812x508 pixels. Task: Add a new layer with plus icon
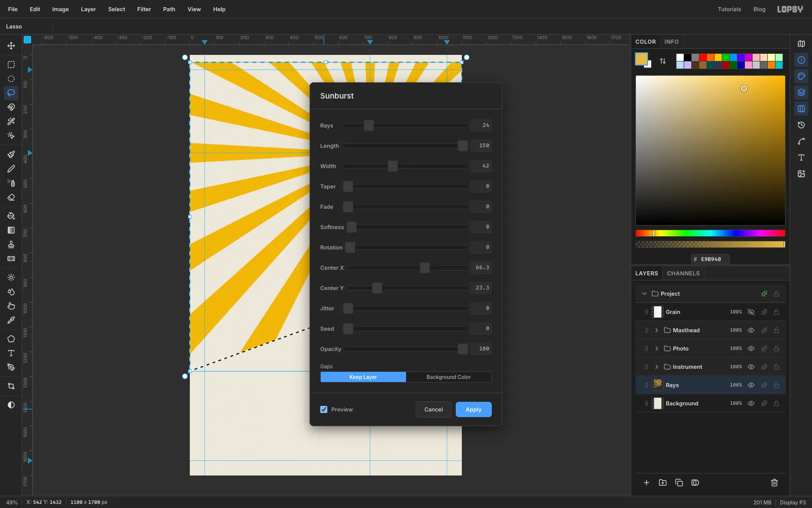click(x=647, y=483)
